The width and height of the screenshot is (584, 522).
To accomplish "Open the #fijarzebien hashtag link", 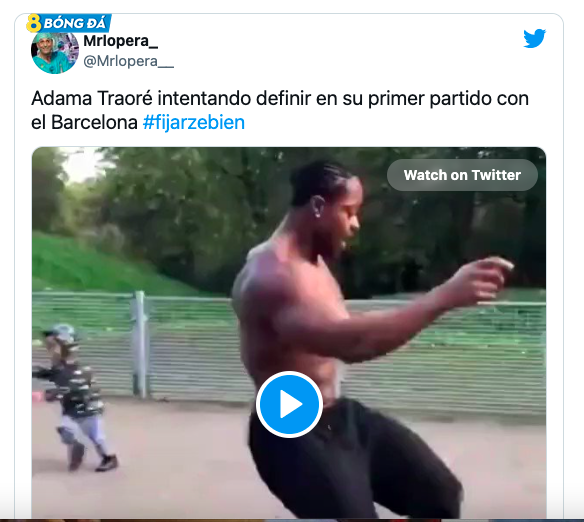I will click(194, 122).
